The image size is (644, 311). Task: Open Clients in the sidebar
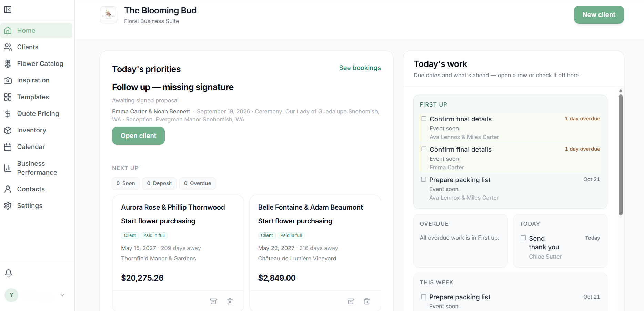point(36,47)
